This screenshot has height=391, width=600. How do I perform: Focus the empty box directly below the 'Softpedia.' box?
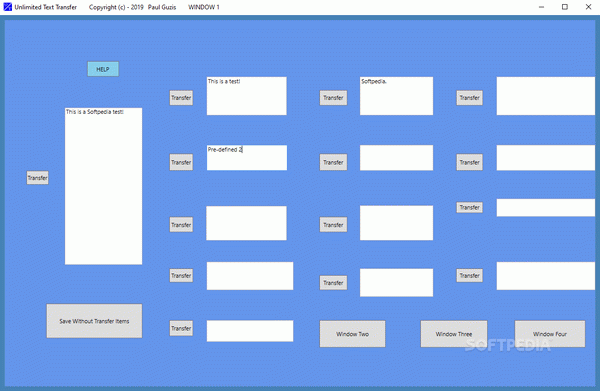pos(396,158)
